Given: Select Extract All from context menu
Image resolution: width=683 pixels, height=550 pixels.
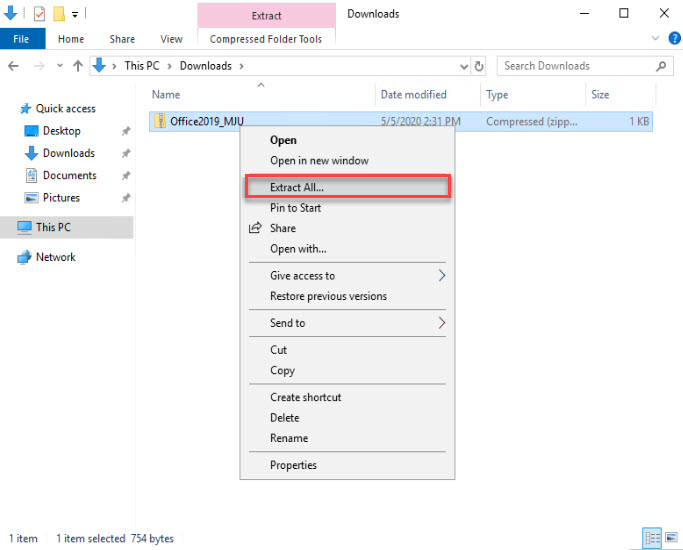Looking at the screenshot, I should (297, 187).
